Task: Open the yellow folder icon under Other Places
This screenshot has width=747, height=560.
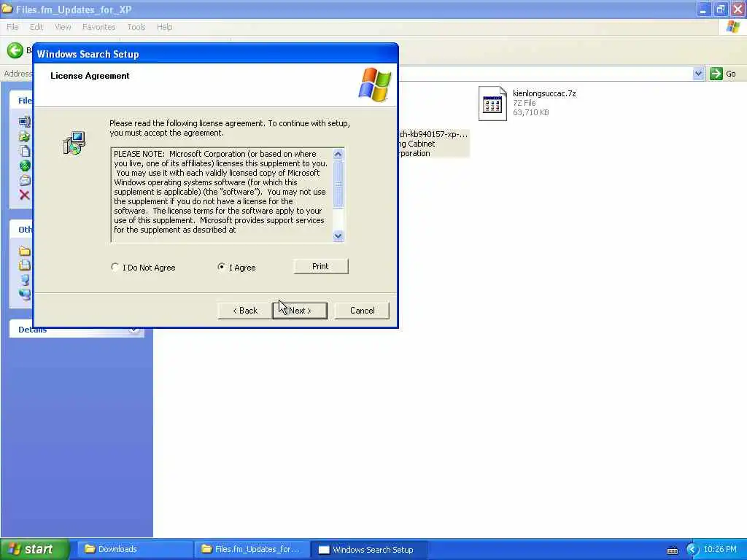Action: click(25, 251)
